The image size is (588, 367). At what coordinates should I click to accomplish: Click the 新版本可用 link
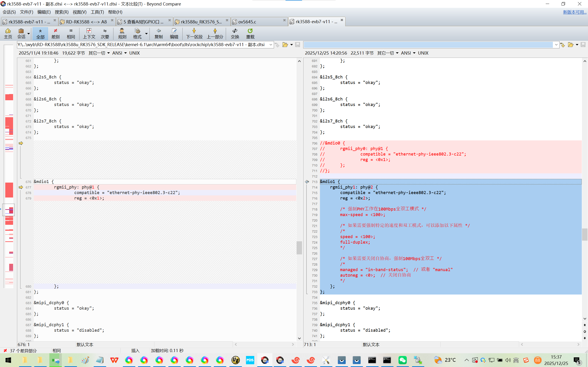tap(574, 12)
